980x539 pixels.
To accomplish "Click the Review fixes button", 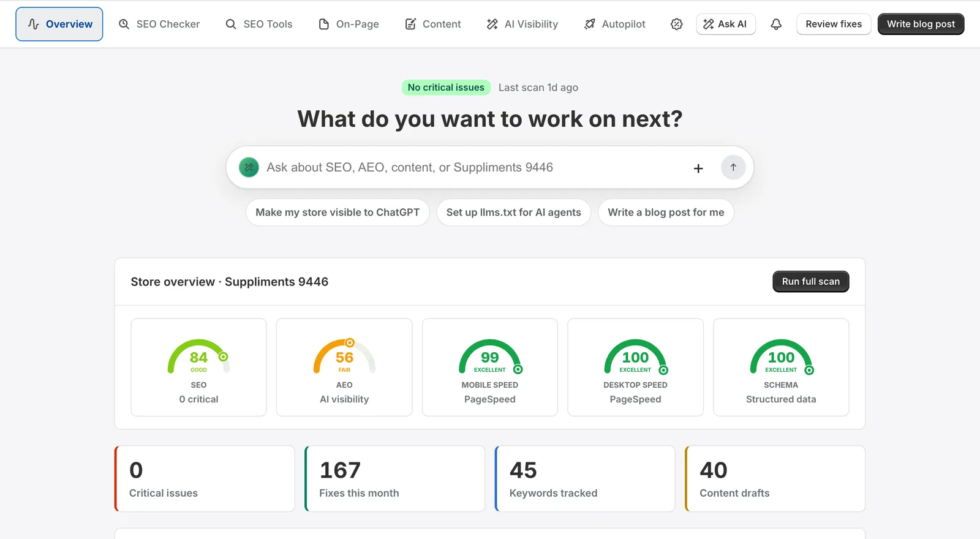I will [x=834, y=24].
